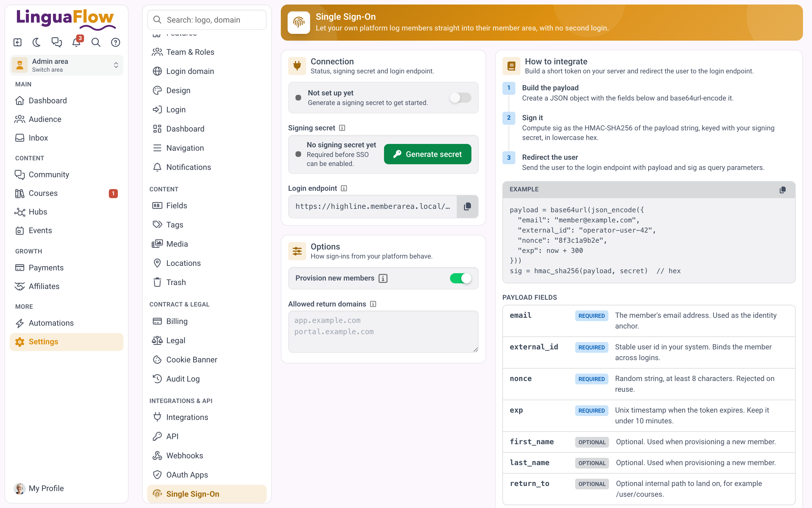Click the sliders icon beside Options heading
The height and width of the screenshot is (508, 812).
point(297,251)
